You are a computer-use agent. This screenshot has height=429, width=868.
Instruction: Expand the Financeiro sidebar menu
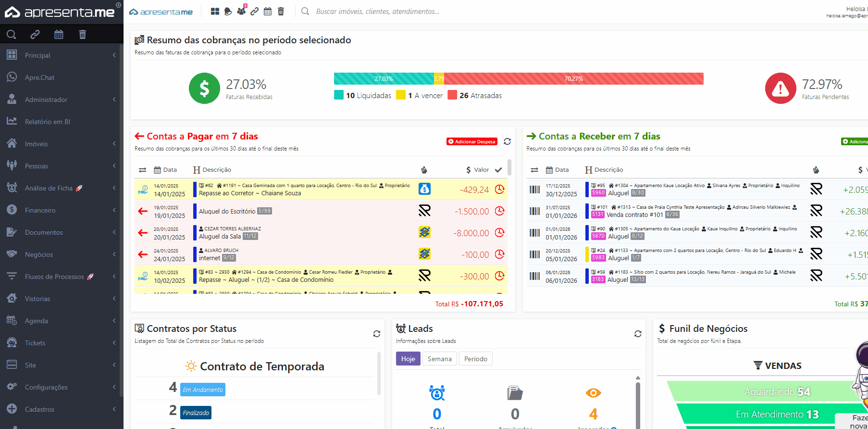[x=62, y=210]
